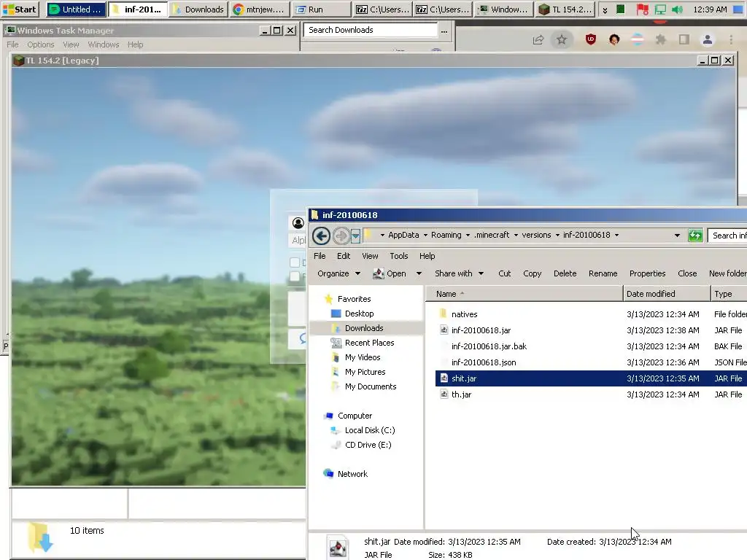Open the Tools menu in Explorer
The image size is (747, 560).
point(399,256)
